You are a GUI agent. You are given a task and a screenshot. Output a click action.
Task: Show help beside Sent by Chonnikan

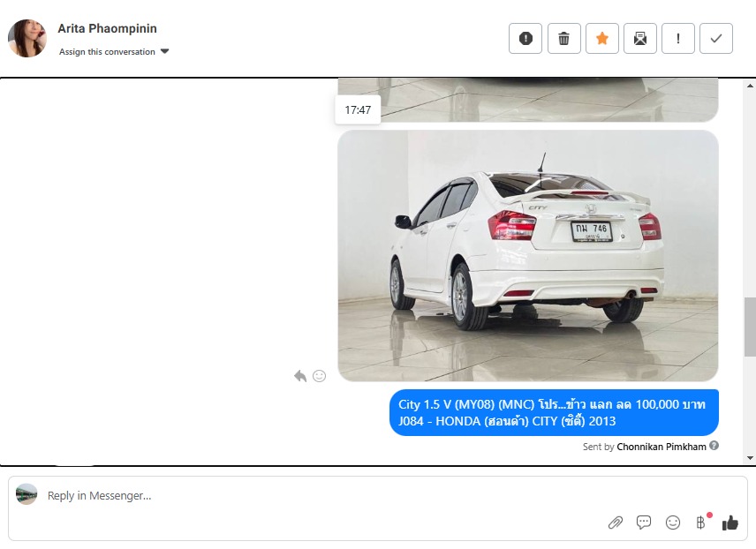click(x=714, y=446)
